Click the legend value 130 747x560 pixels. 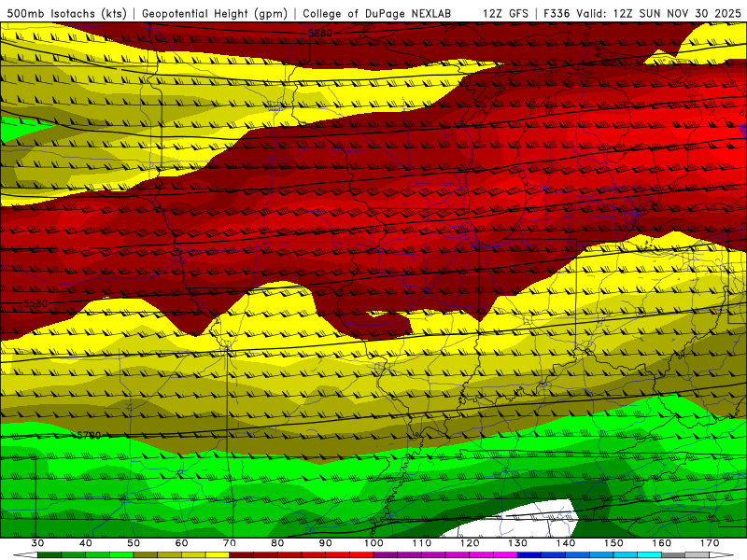pyautogui.click(x=517, y=543)
